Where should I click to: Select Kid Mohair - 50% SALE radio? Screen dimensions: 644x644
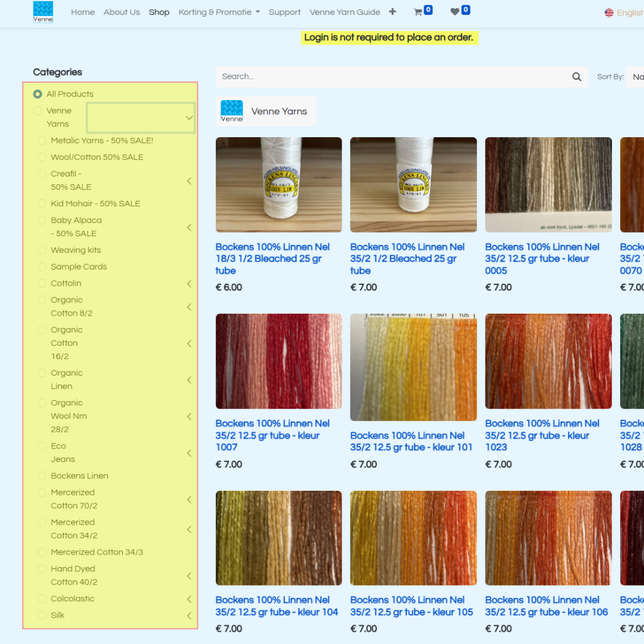pyautogui.click(x=42, y=203)
